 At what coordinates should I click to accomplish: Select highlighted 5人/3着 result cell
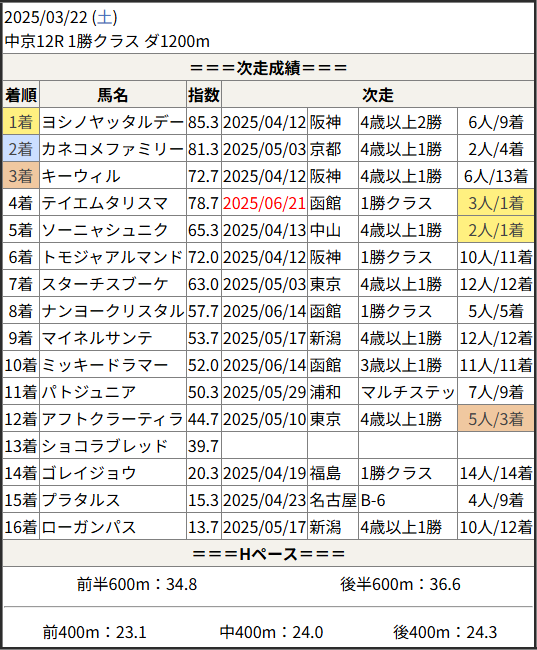(x=496, y=419)
